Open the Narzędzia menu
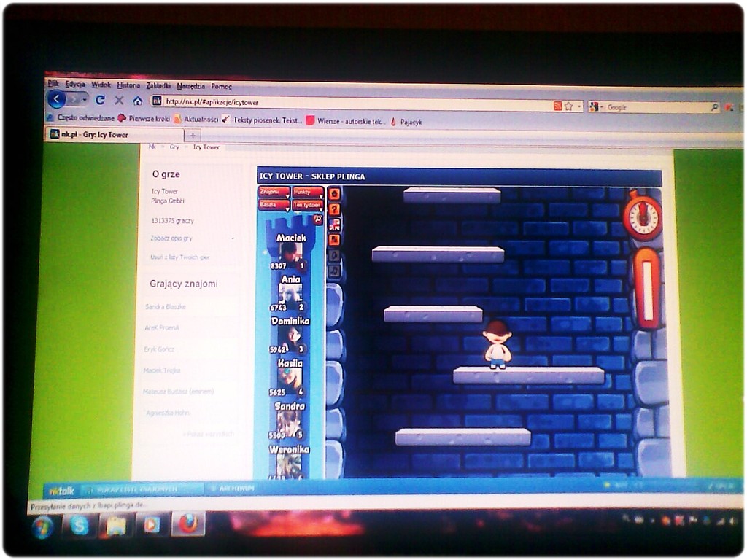This screenshot has width=747, height=560. 190,86
